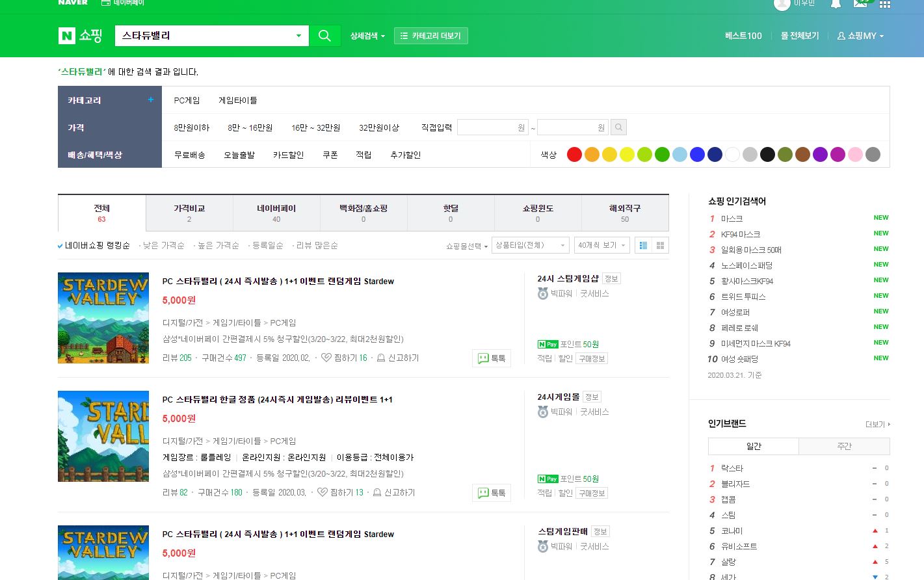The height and width of the screenshot is (580, 924).
Task: Sort by 리뷰 많은순
Action: 317,245
